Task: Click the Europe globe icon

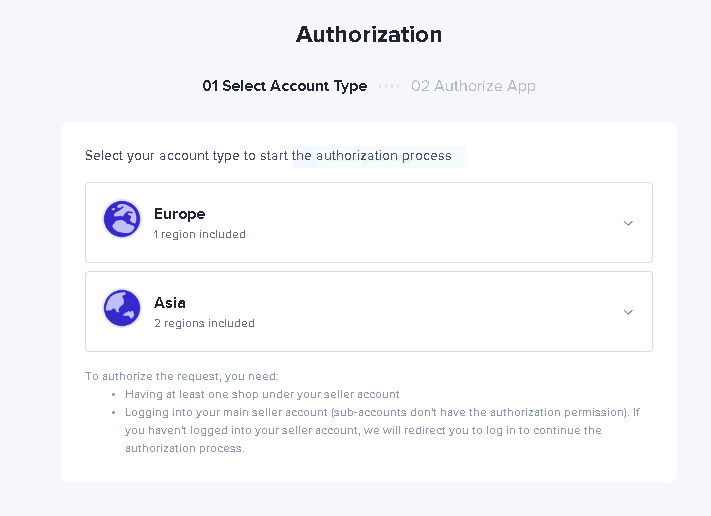Action: point(122,219)
